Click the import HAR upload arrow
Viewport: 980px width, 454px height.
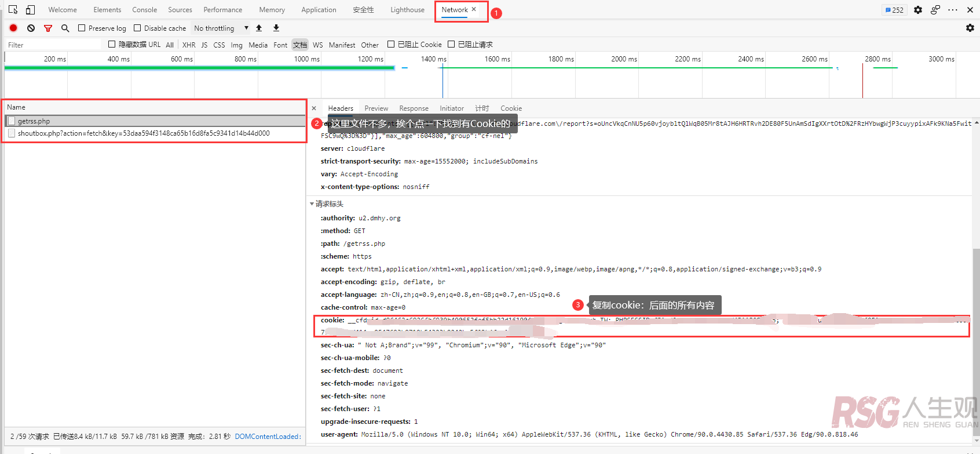pyautogui.click(x=259, y=28)
